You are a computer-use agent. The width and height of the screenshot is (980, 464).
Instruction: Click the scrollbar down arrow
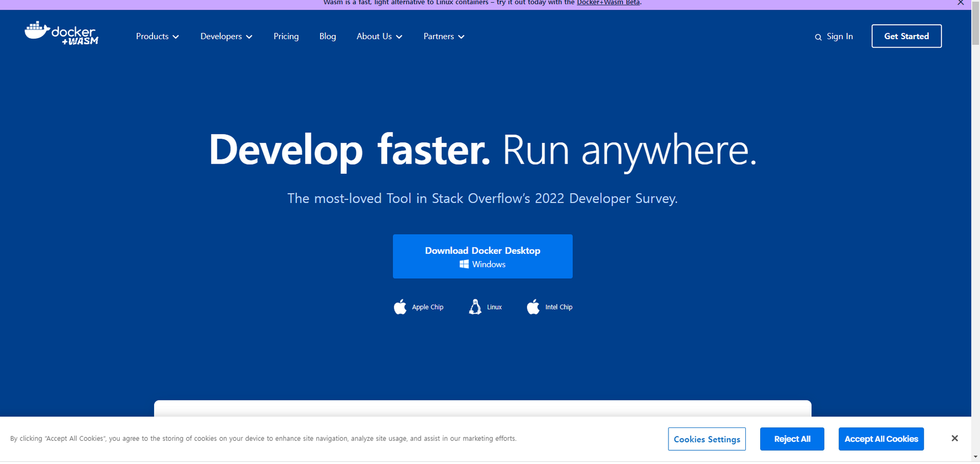pos(976,457)
